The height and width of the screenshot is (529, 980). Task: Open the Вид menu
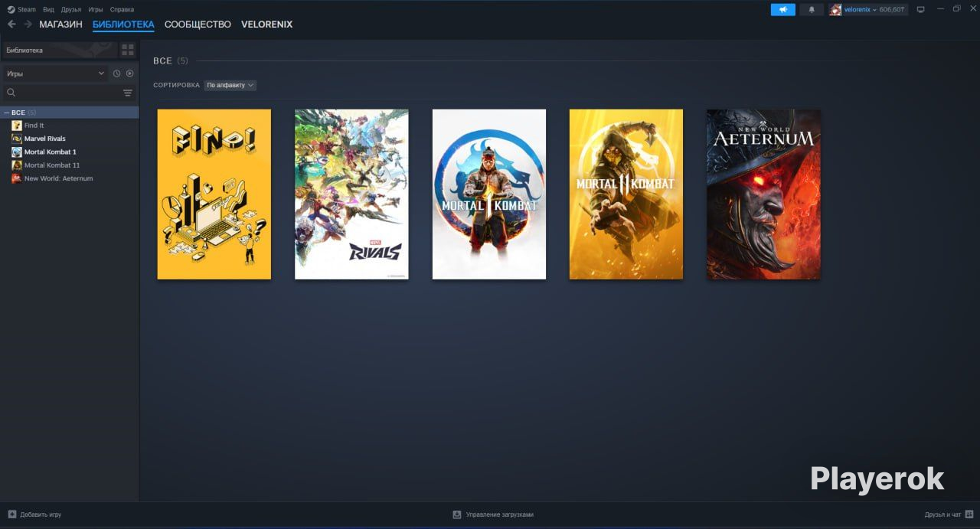(x=49, y=10)
